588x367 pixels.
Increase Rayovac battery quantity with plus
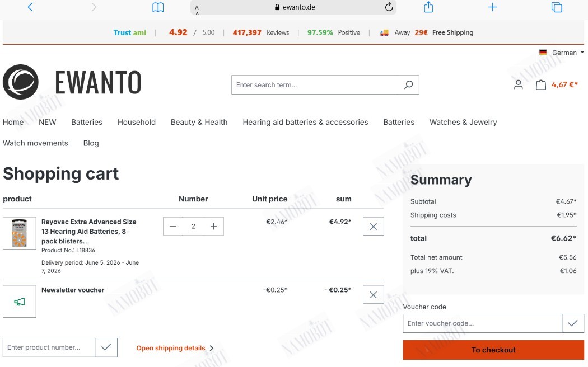click(214, 226)
